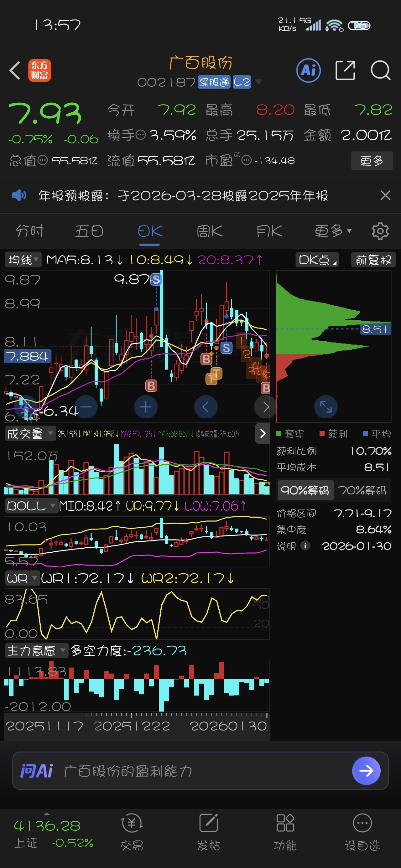Open the search magnifier icon

pos(380,70)
